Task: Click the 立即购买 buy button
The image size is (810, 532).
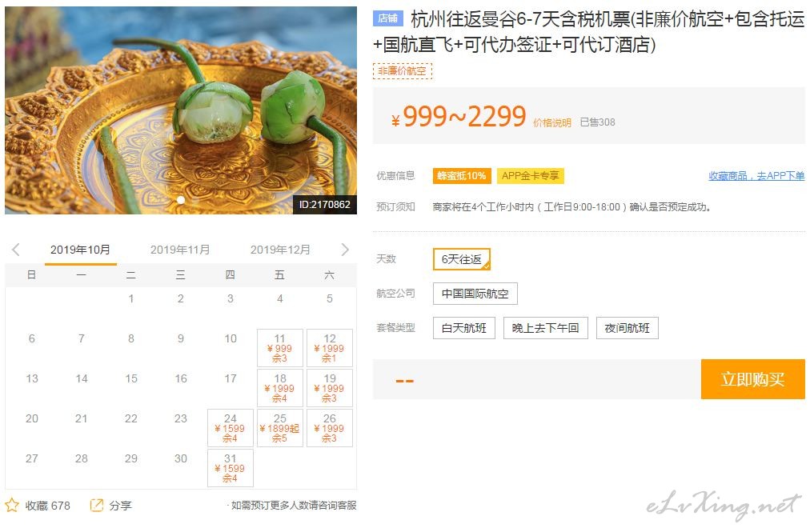Action: pyautogui.click(x=752, y=379)
